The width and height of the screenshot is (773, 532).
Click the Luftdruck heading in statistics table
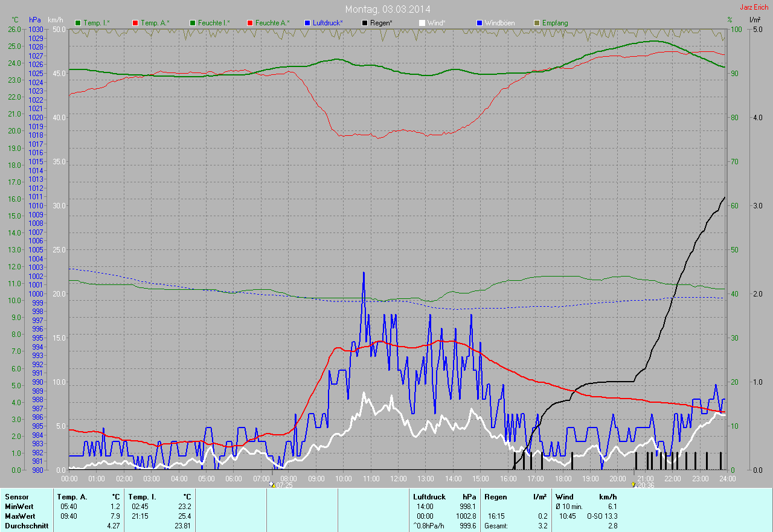(429, 497)
